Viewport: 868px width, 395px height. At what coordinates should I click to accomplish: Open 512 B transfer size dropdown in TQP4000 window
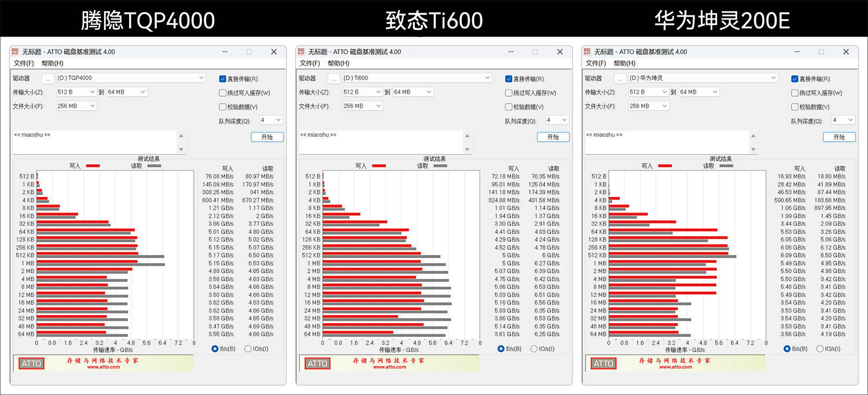pos(76,92)
